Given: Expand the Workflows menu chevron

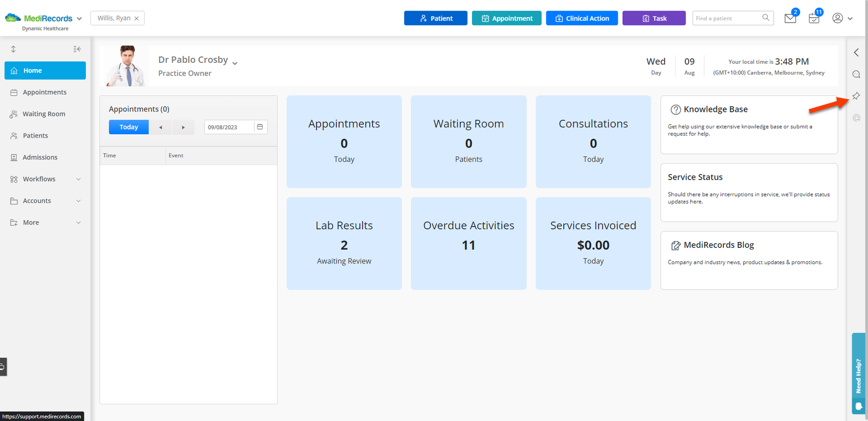Looking at the screenshot, I should [78, 179].
